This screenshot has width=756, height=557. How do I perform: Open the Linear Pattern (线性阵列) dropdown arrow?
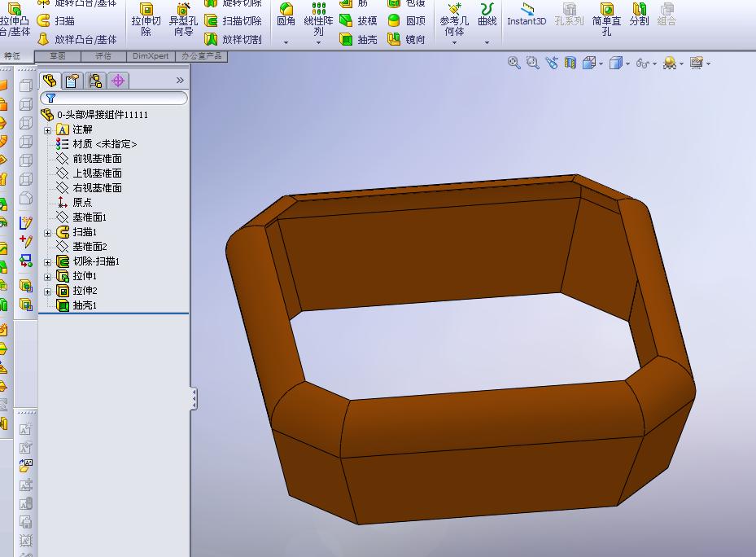coord(318,42)
